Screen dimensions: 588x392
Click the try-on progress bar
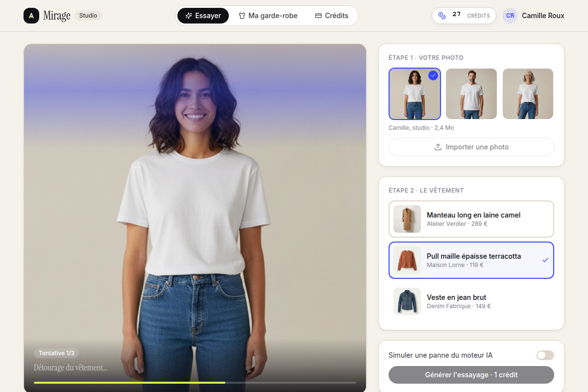[x=195, y=382]
